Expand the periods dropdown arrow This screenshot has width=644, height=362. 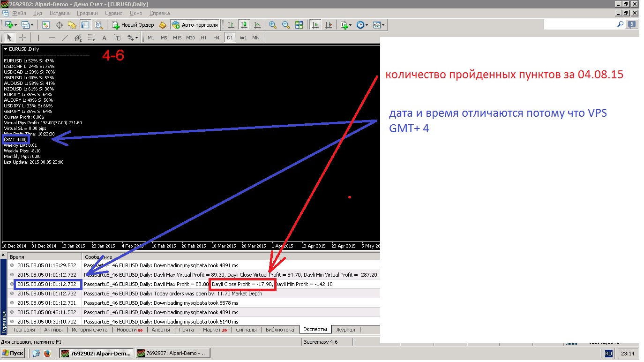[367, 25]
